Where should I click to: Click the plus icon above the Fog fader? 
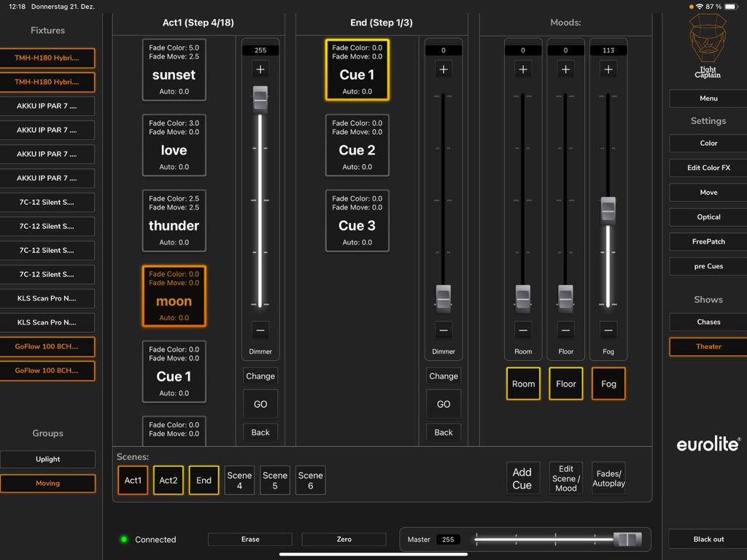(608, 69)
